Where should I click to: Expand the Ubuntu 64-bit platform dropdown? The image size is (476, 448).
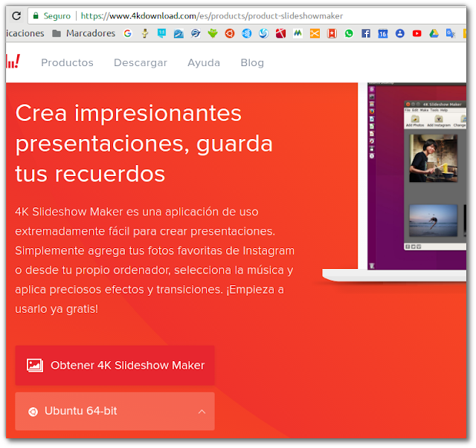(x=115, y=412)
